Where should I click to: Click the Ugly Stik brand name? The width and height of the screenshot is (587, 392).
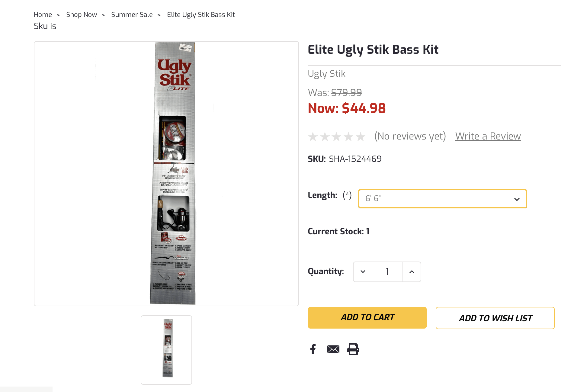point(326,74)
